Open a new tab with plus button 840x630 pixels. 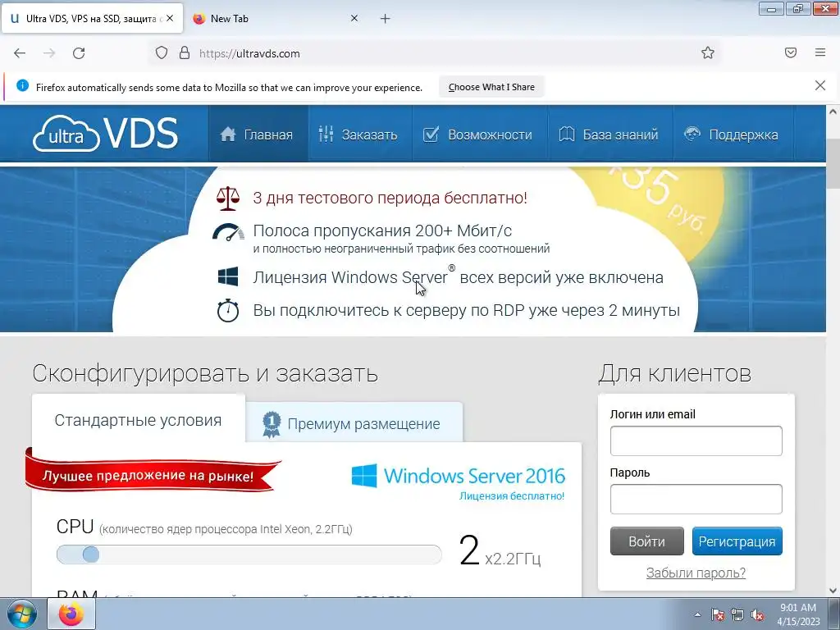[x=386, y=19]
